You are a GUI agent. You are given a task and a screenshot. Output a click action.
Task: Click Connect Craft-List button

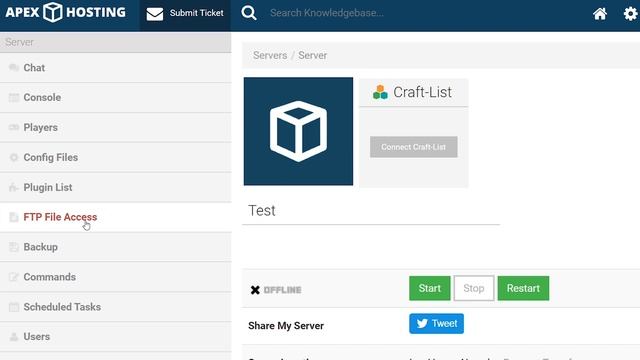coord(413,147)
